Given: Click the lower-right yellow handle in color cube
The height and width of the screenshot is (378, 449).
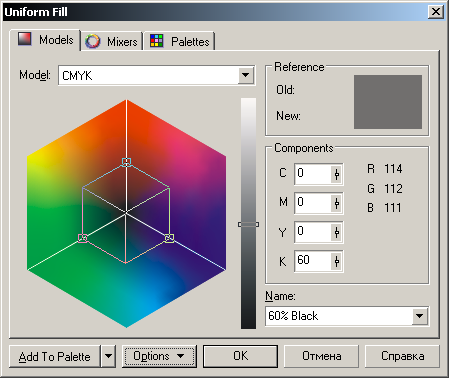Looking at the screenshot, I should (x=169, y=238).
